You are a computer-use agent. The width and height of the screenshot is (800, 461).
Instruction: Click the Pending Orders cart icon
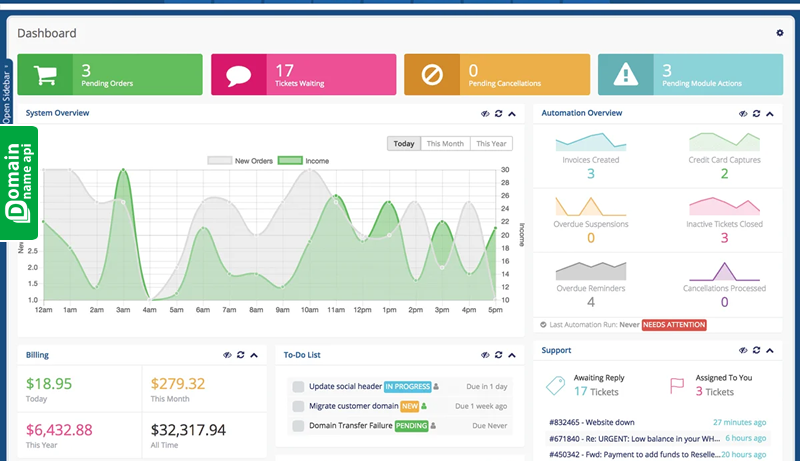[45, 75]
